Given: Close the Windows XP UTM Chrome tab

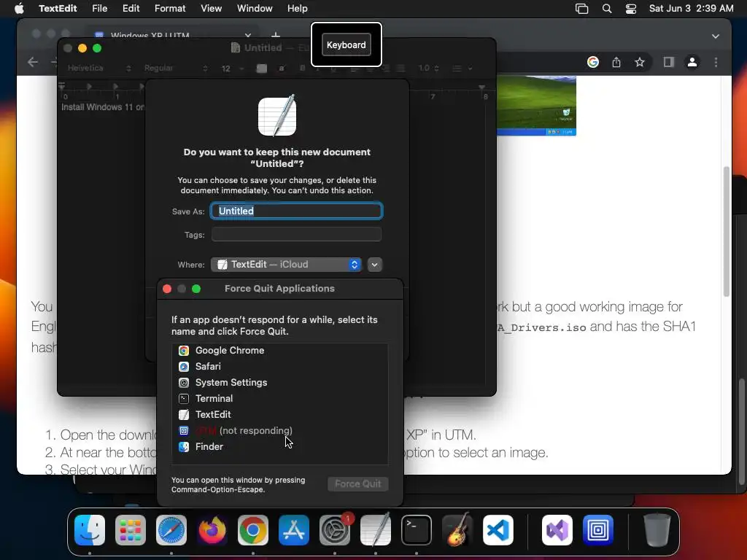Looking at the screenshot, I should coord(248,35).
